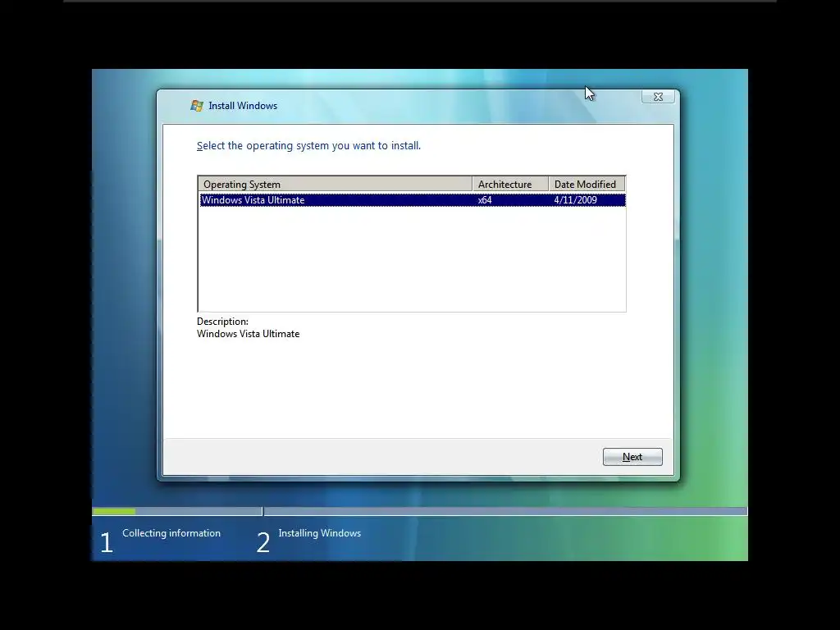The width and height of the screenshot is (840, 630).
Task: Click the x64 architecture cell
Action: (485, 200)
